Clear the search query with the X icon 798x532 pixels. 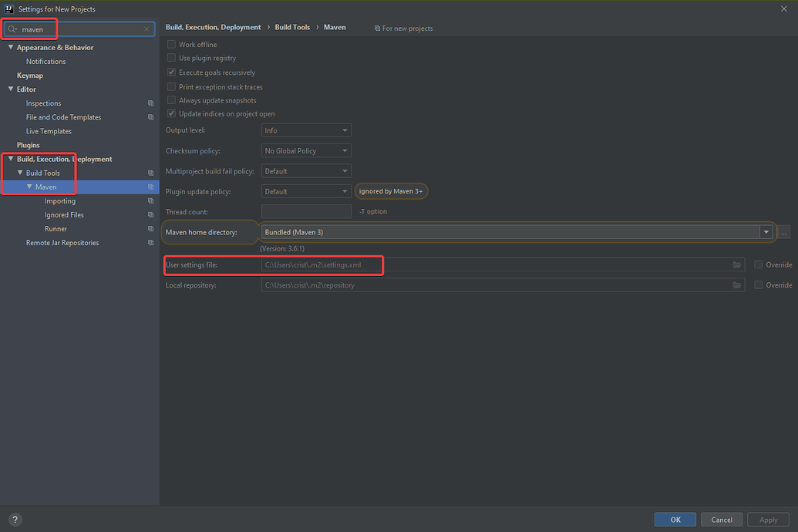tap(146, 29)
